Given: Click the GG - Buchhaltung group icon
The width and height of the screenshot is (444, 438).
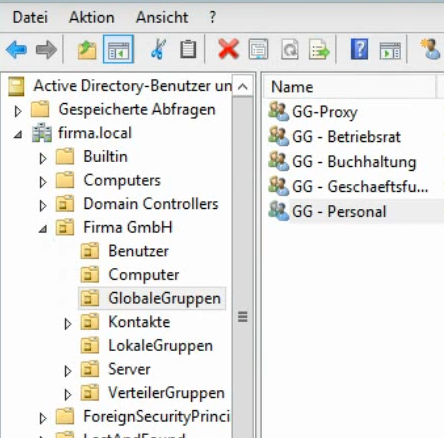Looking at the screenshot, I should (278, 161).
